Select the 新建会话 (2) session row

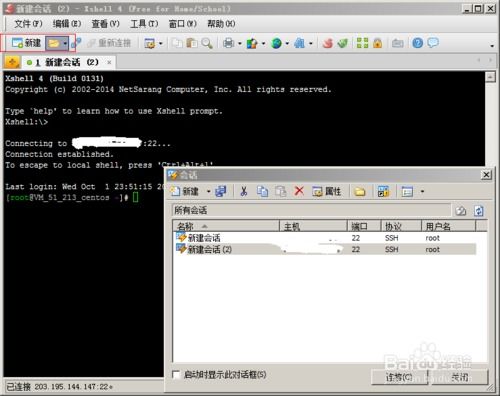325,249
